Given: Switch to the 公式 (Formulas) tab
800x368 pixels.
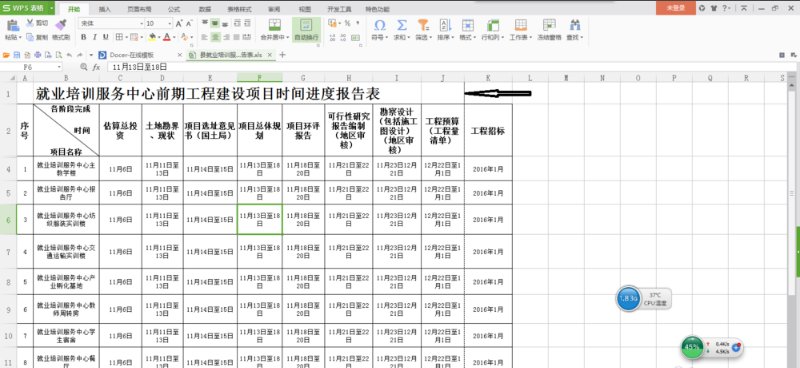Looking at the screenshot, I should click(174, 9).
